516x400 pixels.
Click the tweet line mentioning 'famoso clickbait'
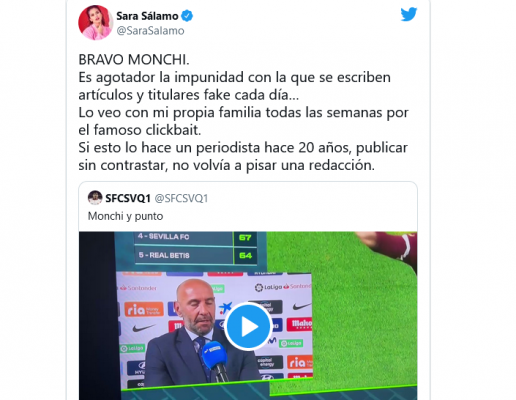pyautogui.click(x=140, y=130)
